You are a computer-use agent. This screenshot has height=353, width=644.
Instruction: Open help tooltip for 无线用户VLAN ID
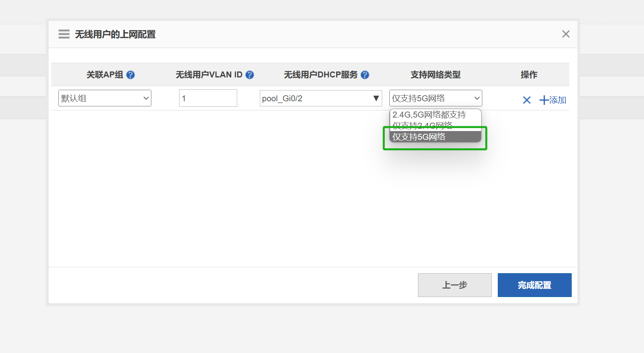pos(249,75)
